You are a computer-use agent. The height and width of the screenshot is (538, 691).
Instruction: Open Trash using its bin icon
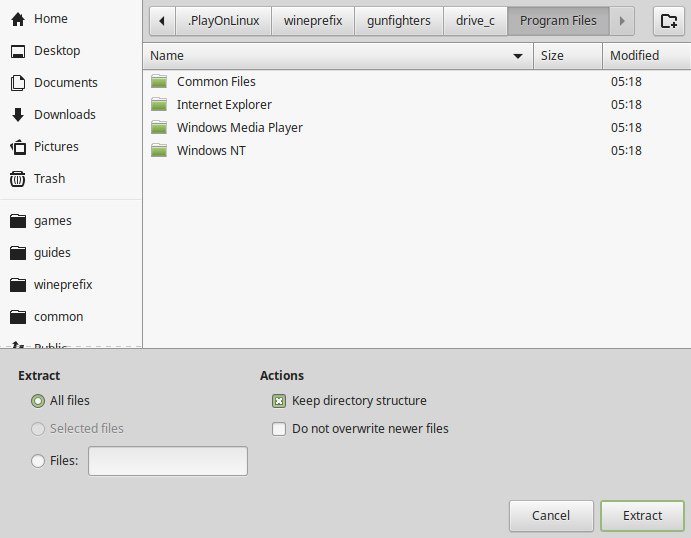click(18, 179)
